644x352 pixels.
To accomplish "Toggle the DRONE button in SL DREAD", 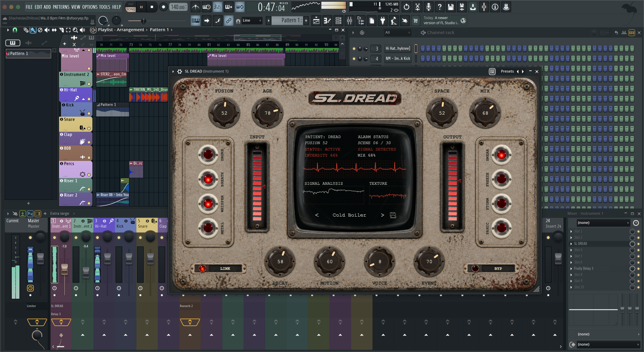I will pos(208,155).
